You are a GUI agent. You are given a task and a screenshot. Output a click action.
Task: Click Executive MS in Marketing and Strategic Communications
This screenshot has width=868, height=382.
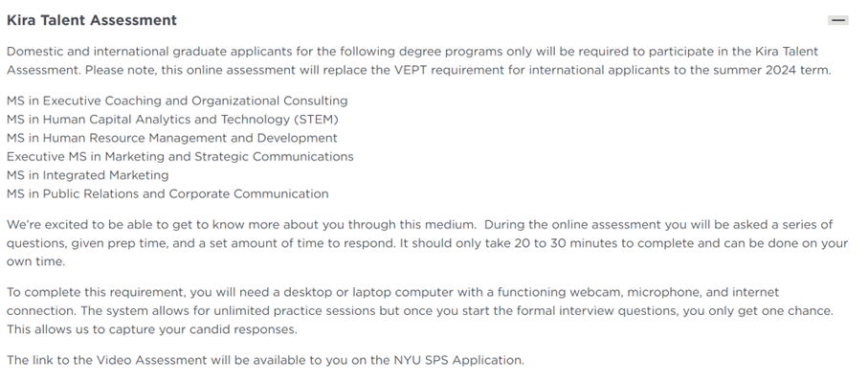[x=180, y=157]
